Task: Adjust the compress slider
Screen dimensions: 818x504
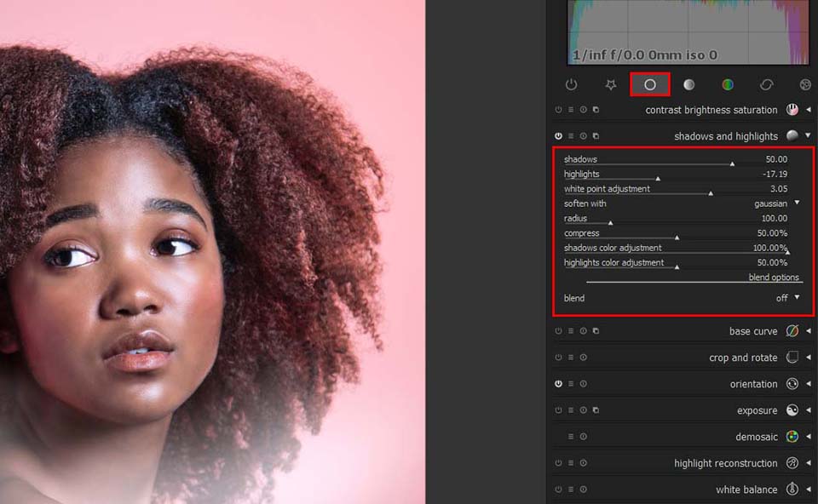Action: (682, 232)
